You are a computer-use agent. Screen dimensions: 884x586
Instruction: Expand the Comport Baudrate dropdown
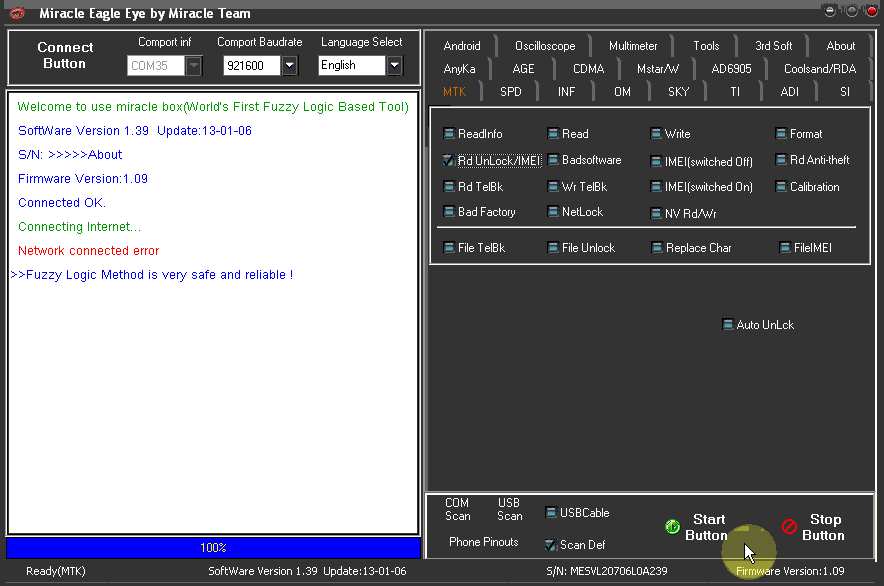289,66
